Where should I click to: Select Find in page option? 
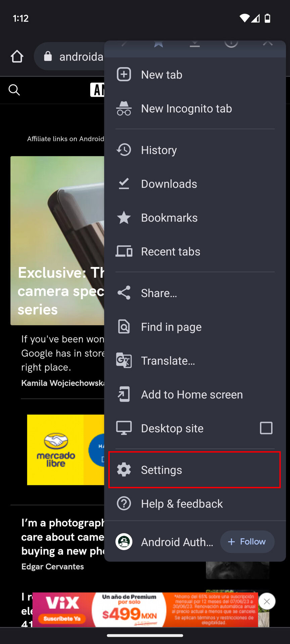click(195, 327)
